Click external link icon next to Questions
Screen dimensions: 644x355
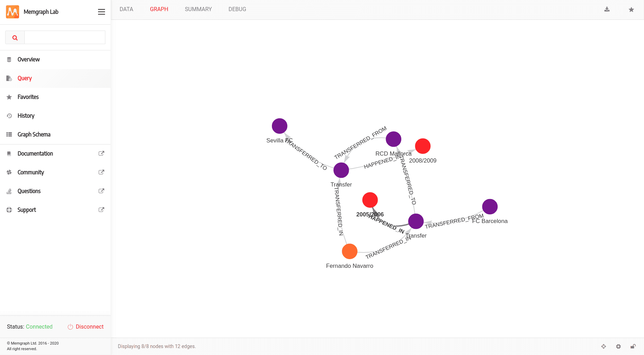click(x=102, y=191)
